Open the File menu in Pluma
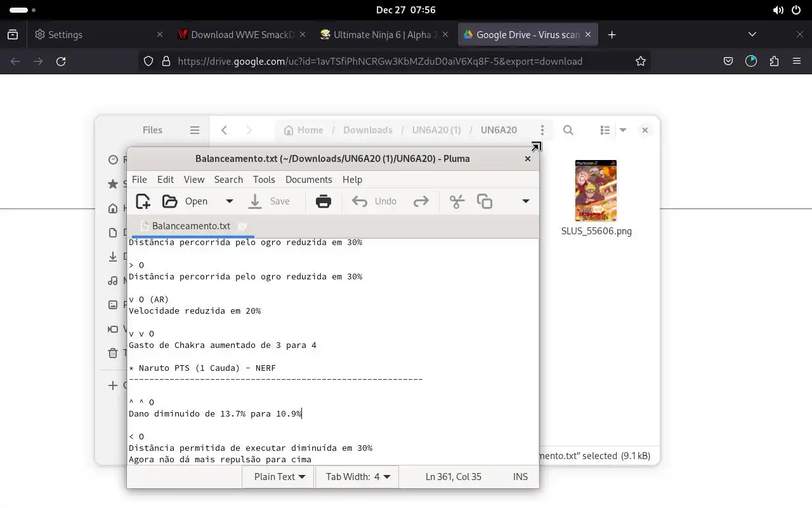Viewport: 812px width, 508px height. [x=139, y=180]
